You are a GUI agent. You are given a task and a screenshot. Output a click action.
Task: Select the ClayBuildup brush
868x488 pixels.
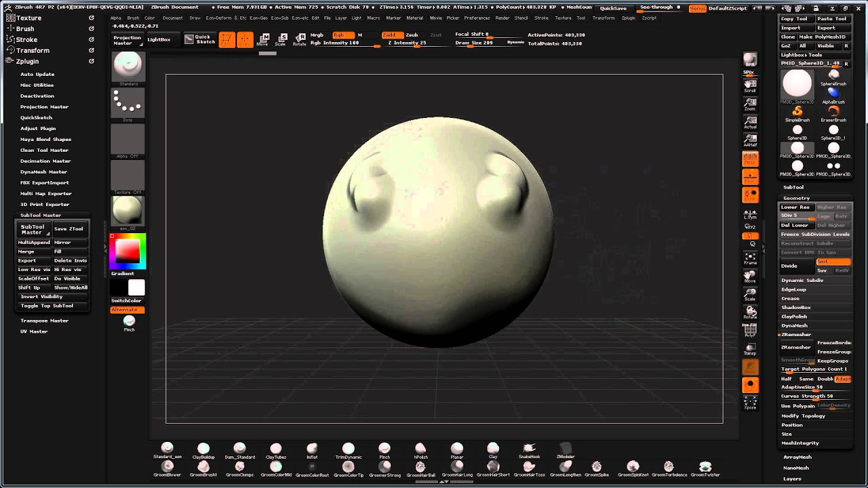(203, 451)
